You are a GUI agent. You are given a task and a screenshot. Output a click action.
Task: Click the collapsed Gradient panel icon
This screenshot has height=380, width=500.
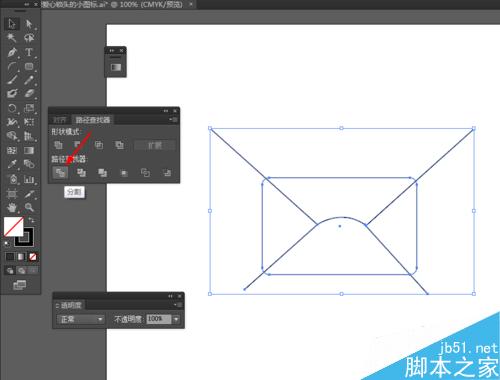coord(116,67)
